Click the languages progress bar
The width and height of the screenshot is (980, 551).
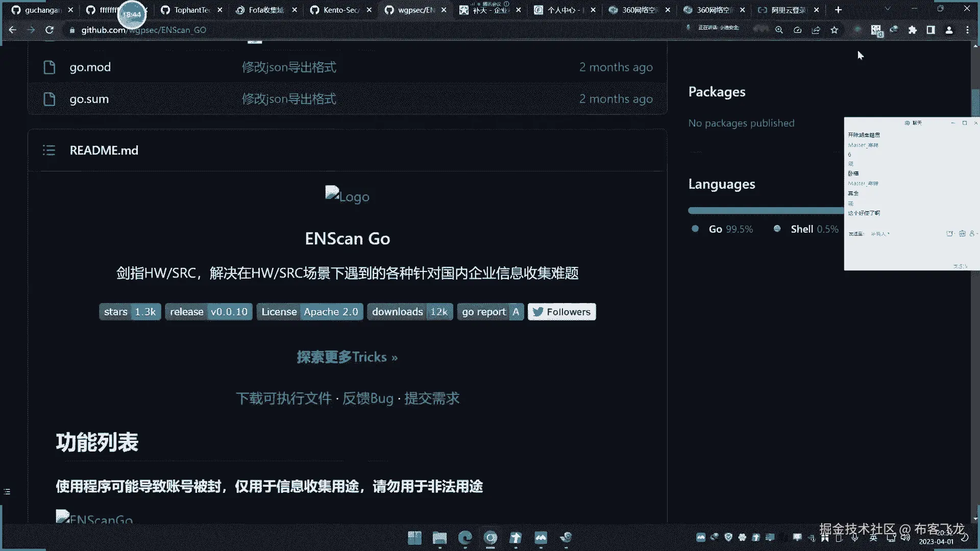coord(765,210)
